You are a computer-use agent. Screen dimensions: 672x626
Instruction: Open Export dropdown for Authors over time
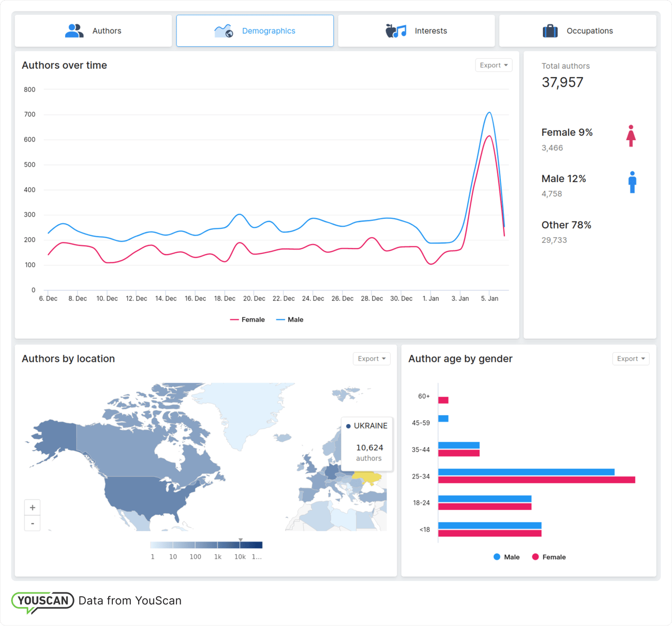[x=493, y=65]
